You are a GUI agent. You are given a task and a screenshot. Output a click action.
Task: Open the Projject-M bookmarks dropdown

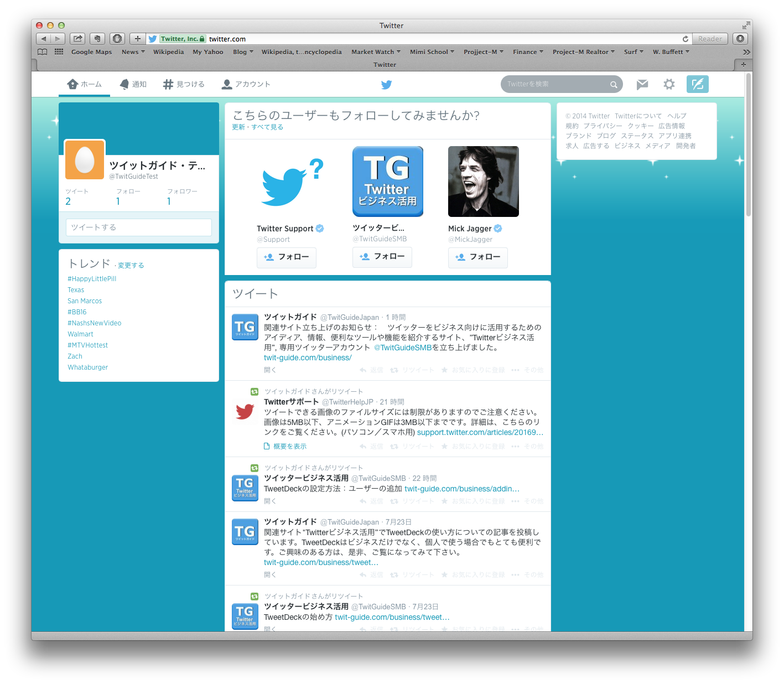pos(484,52)
